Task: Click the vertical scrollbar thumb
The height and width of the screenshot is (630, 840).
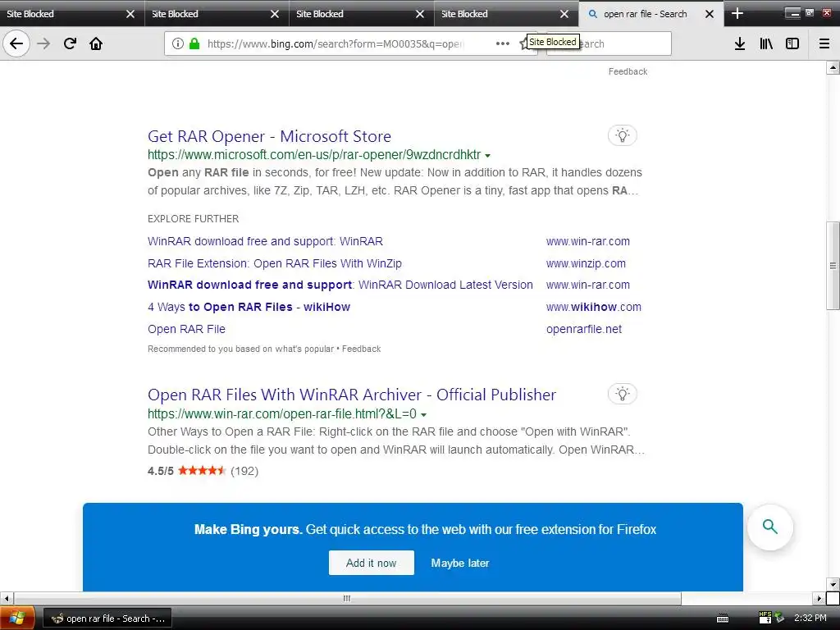Action: [833, 265]
